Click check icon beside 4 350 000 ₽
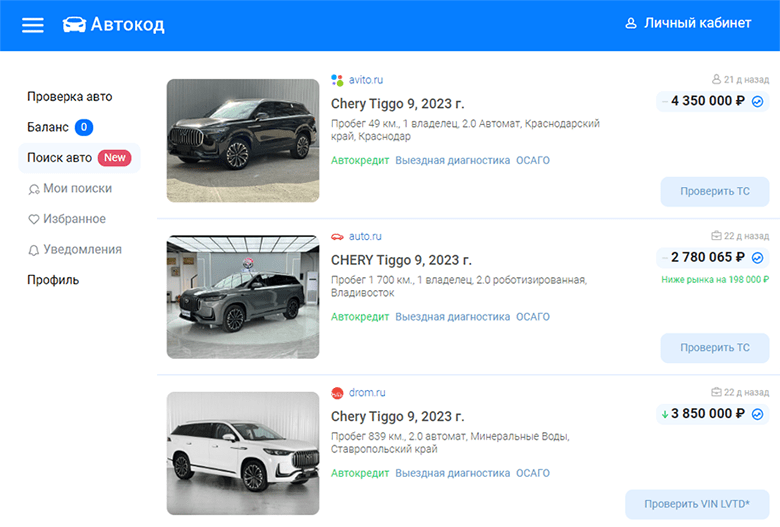The height and width of the screenshot is (527, 780). [758, 102]
